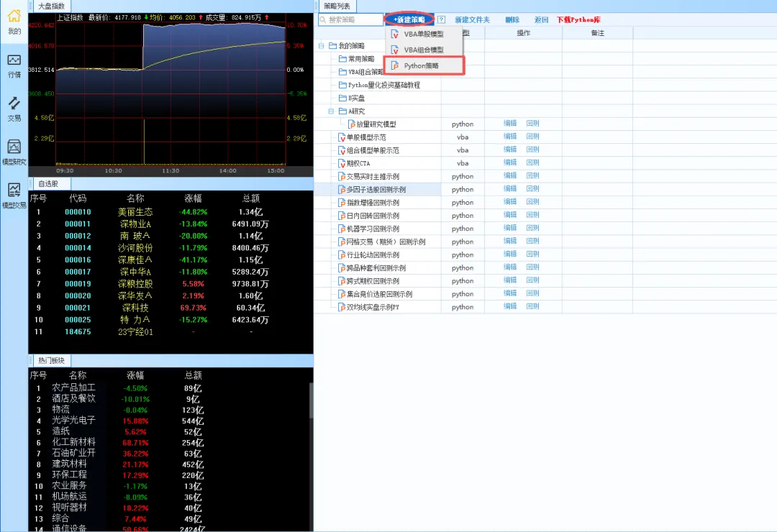
Task: Collapse the 我的策略 tree root
Action: (x=321, y=45)
